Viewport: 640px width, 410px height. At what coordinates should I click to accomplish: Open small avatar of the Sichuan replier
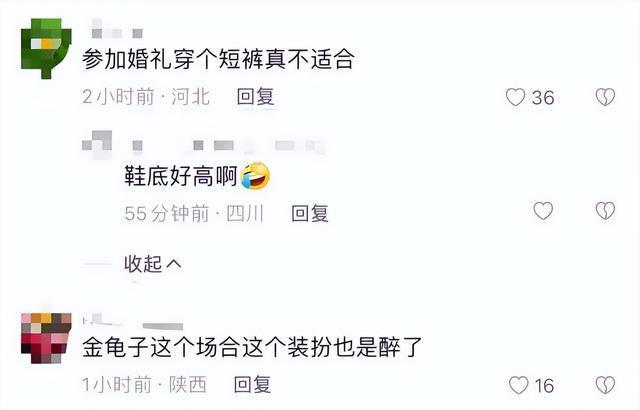(97, 144)
